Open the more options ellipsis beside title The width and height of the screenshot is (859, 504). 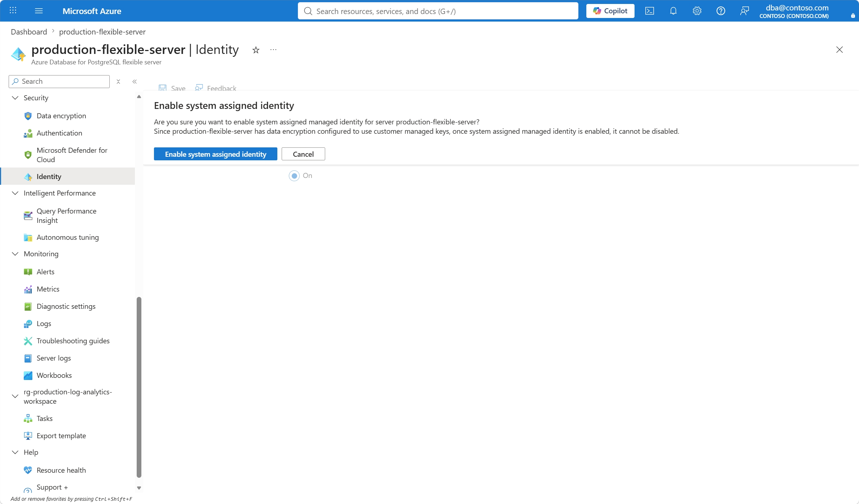pyautogui.click(x=273, y=50)
